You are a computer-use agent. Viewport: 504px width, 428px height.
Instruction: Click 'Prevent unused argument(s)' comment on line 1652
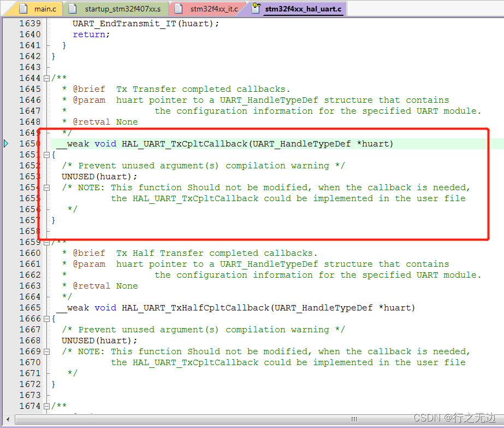coord(204,166)
